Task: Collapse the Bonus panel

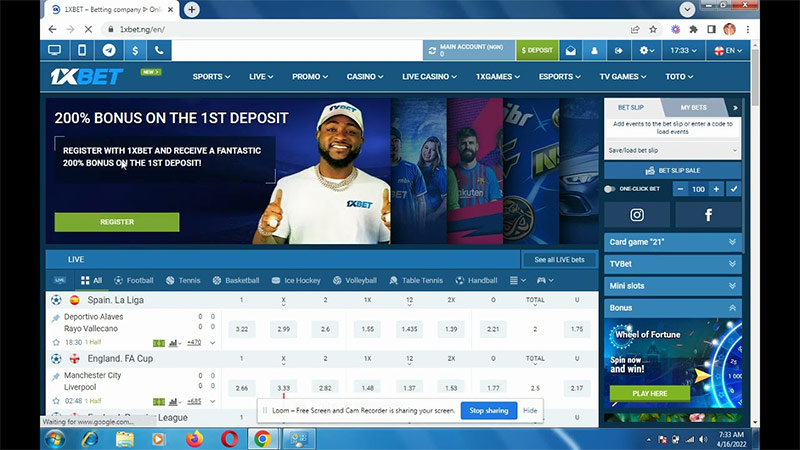Action: (x=672, y=308)
